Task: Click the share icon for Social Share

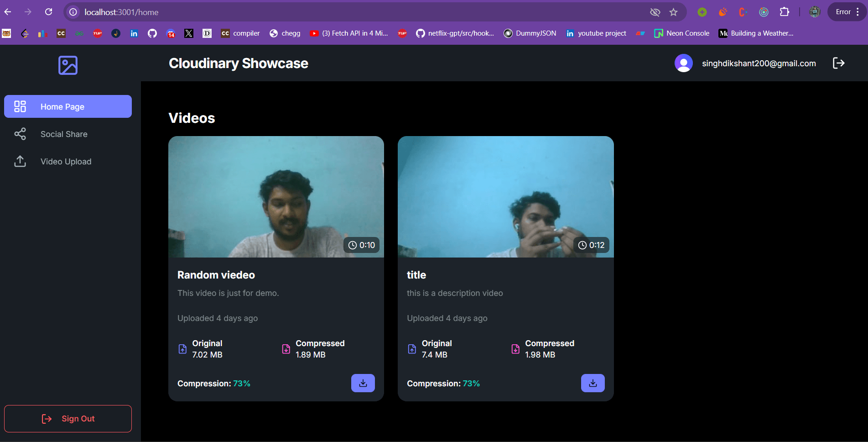Action: click(x=20, y=134)
